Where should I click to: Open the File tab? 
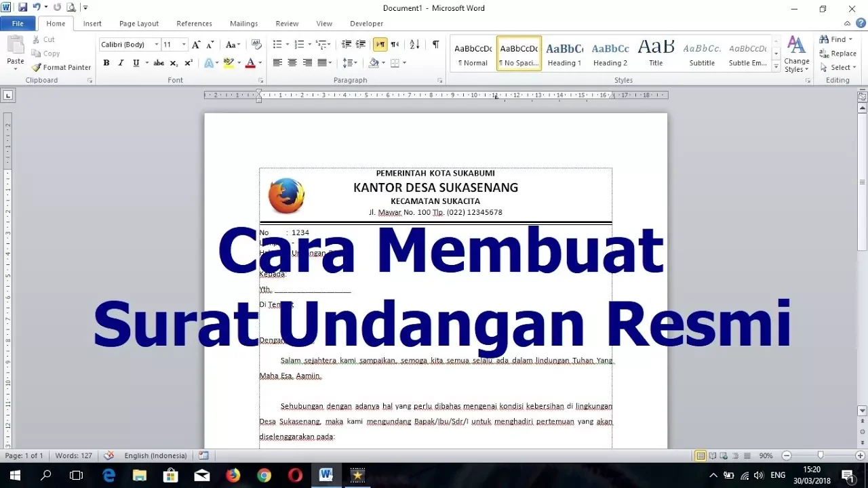(18, 24)
